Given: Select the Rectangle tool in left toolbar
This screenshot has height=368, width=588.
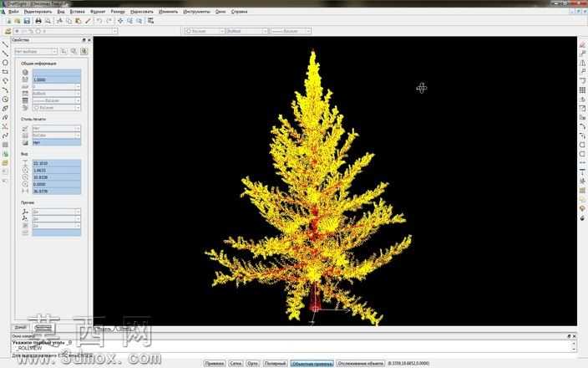Looking at the screenshot, I should pos(5,72).
